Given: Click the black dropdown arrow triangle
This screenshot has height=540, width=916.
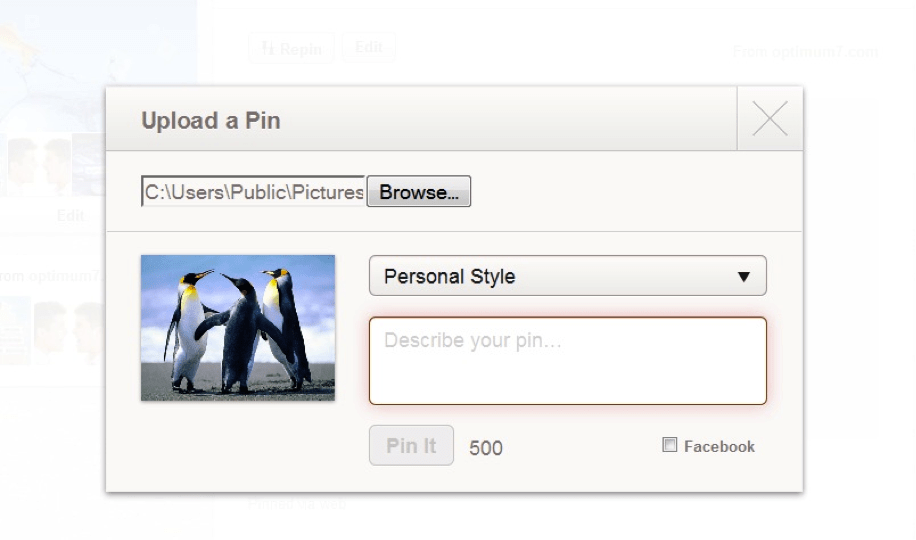Looking at the screenshot, I should (x=743, y=277).
